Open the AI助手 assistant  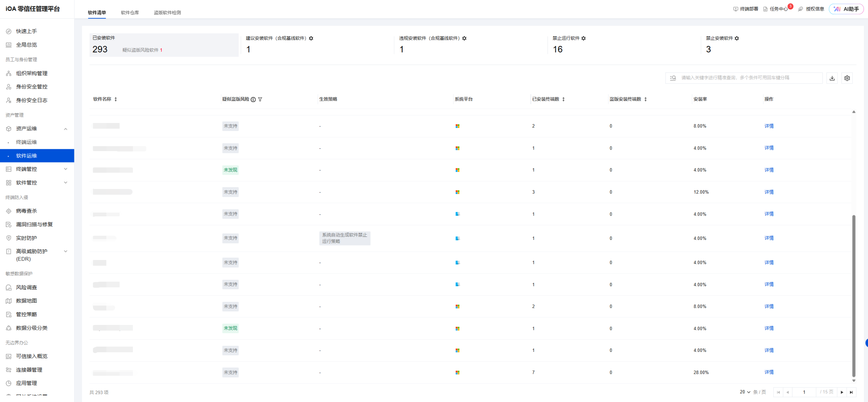tap(846, 9)
